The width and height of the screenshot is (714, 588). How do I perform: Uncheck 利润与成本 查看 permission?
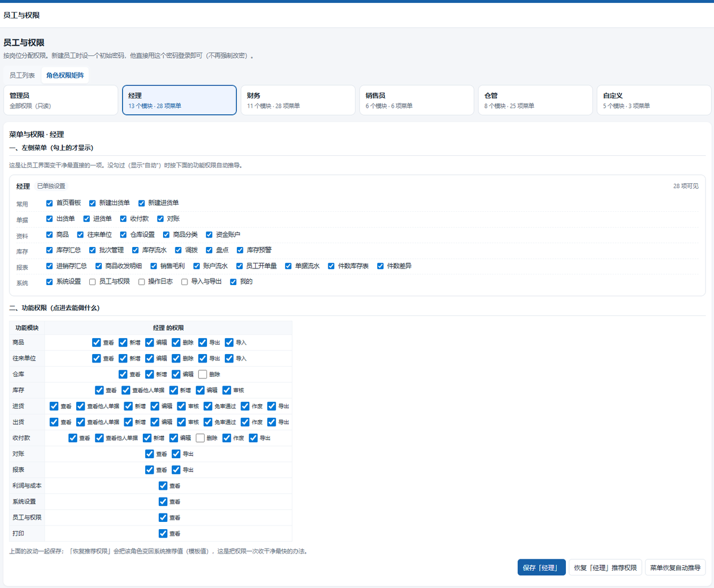coord(163,486)
